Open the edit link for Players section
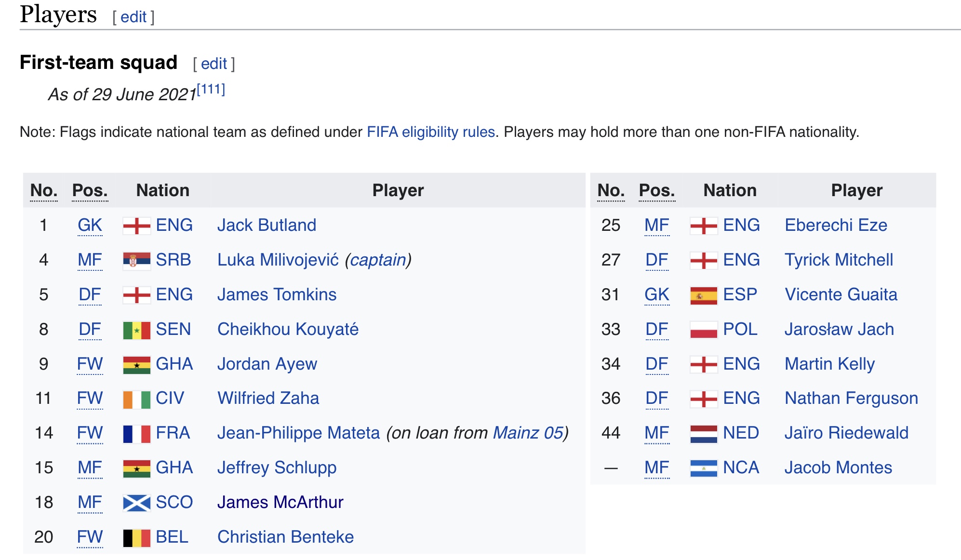 click(133, 17)
